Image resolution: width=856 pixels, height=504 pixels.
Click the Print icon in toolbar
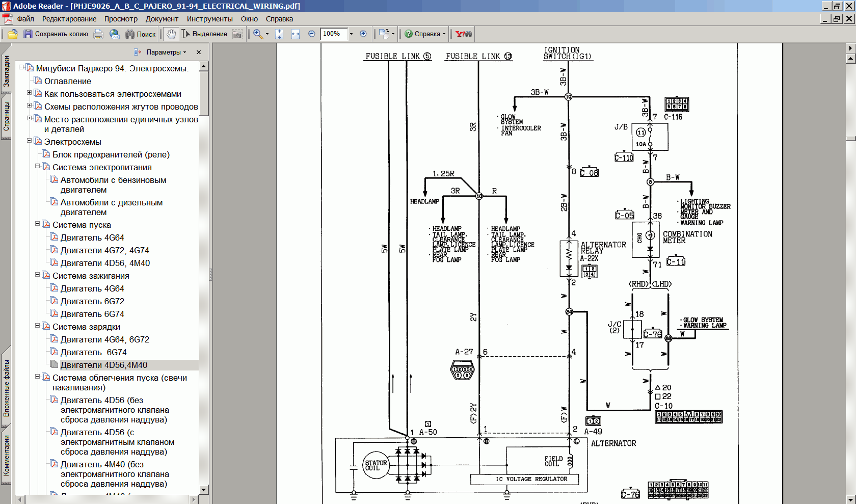tap(98, 34)
